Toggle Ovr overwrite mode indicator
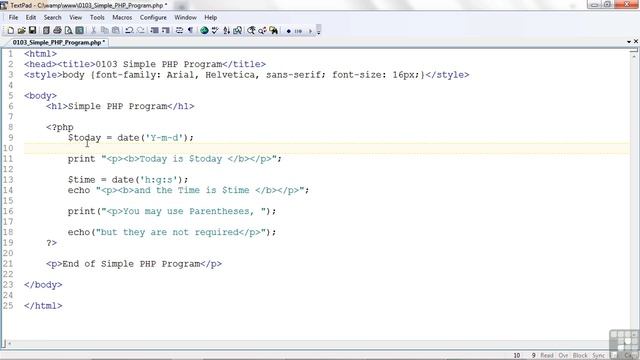This screenshot has width=640, height=360. (x=563, y=356)
